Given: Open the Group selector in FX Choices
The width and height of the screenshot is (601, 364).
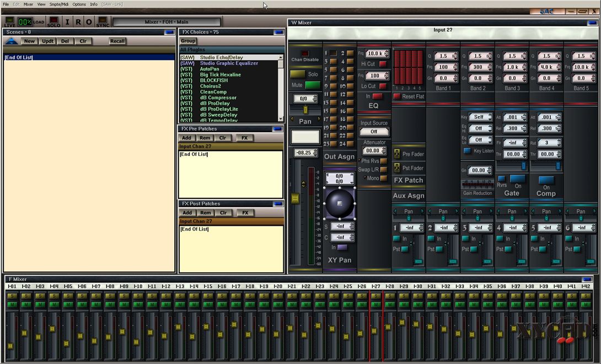Looking at the screenshot, I should point(188,41).
